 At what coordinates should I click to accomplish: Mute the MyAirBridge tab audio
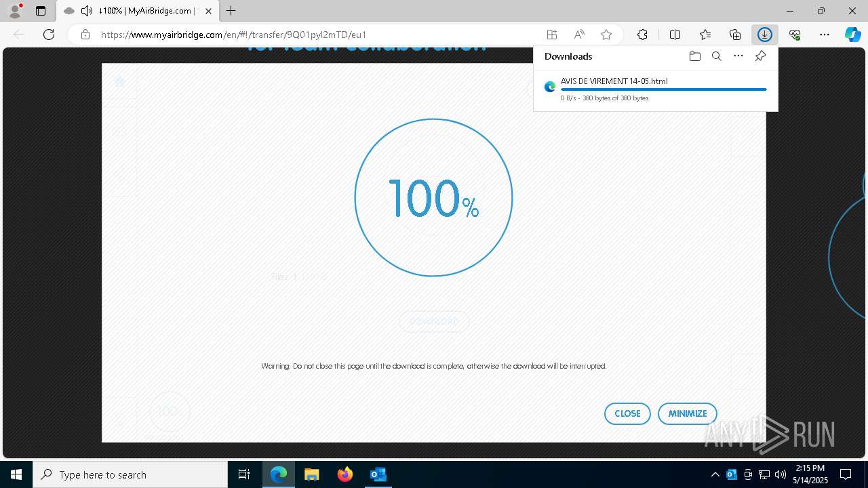(87, 11)
